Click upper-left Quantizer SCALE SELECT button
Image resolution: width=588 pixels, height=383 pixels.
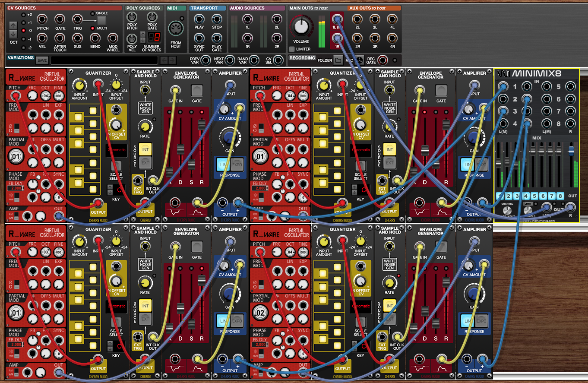pos(116,166)
